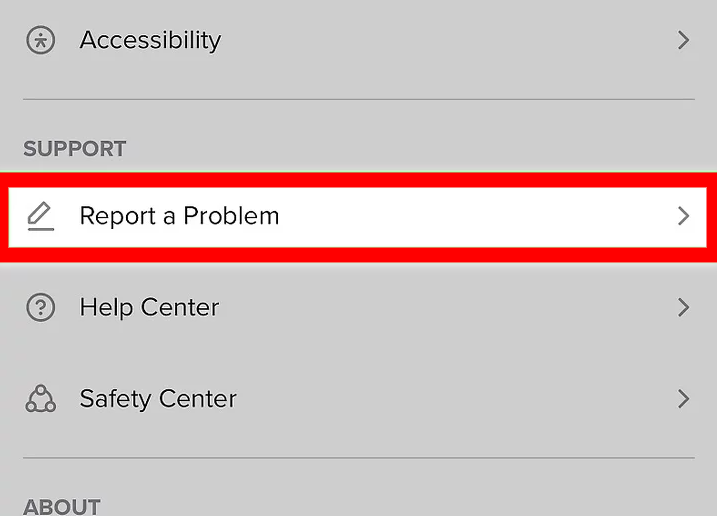Open the Accessibility settings label
The width and height of the screenshot is (717, 516).
pyautogui.click(x=150, y=41)
